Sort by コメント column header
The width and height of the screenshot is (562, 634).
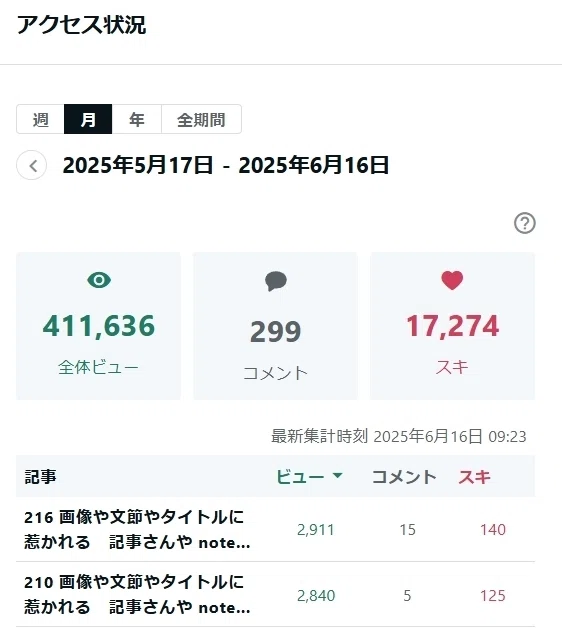point(404,477)
